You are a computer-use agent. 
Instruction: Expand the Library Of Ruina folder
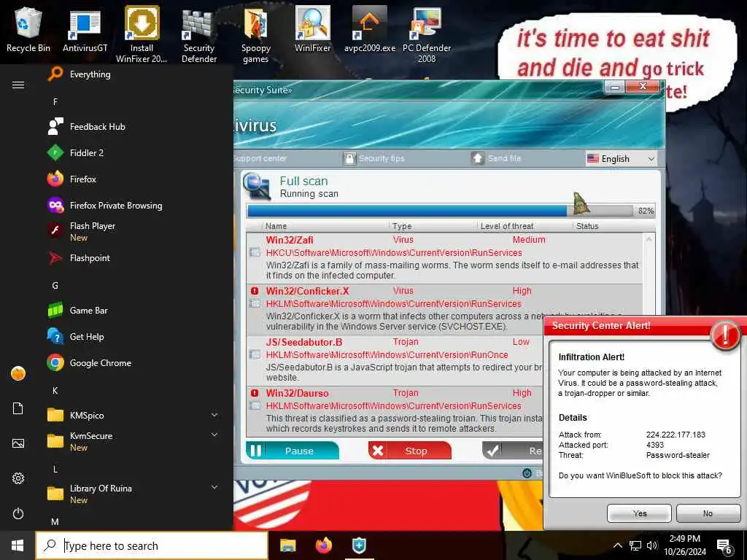[214, 487]
